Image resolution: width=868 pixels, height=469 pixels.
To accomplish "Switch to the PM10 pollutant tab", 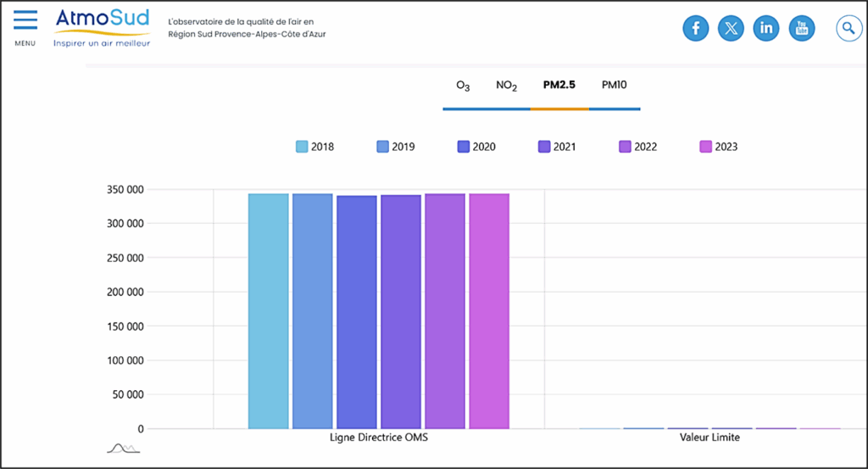I will click(x=614, y=86).
